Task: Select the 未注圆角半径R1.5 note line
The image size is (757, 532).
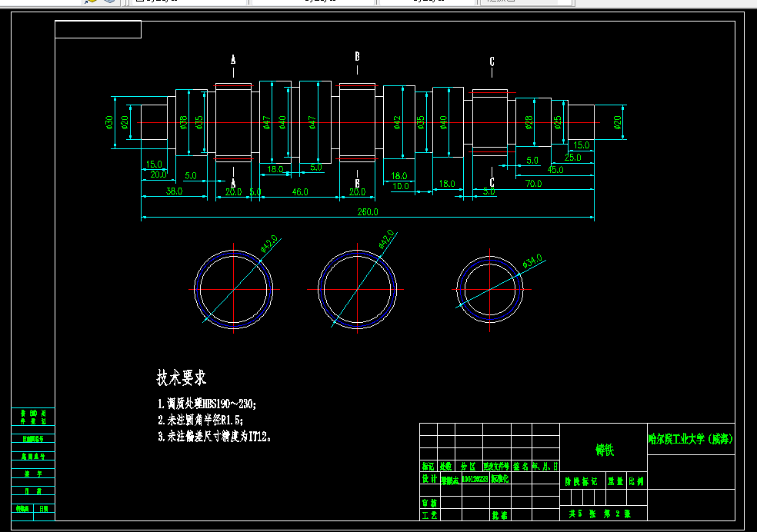Action: 200,420
